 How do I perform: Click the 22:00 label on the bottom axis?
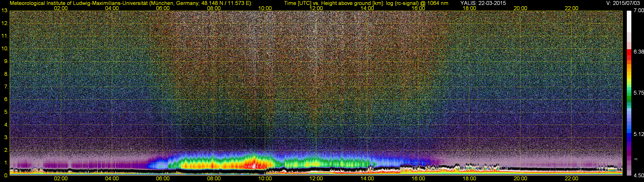click(571, 179)
